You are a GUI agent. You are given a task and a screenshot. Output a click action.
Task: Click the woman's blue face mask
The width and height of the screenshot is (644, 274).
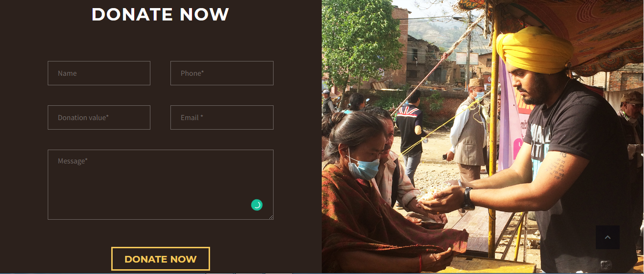pyautogui.click(x=364, y=167)
